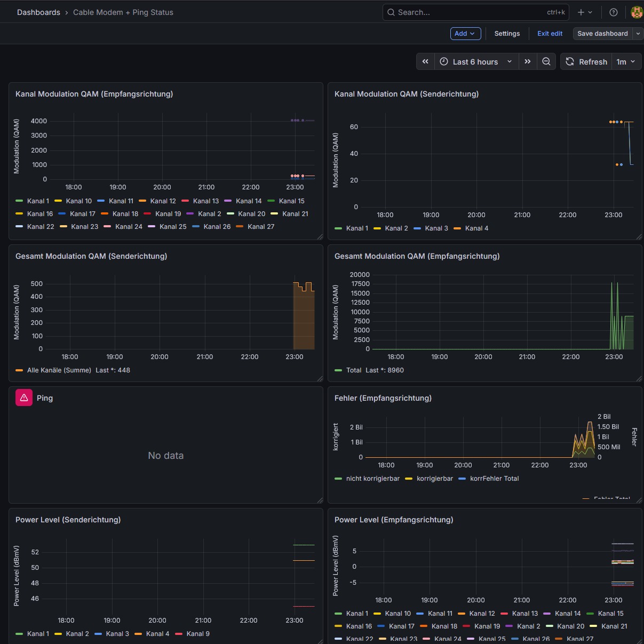This screenshot has width=644, height=644.
Task: Open the dashboard Settings
Action: pyautogui.click(x=507, y=33)
